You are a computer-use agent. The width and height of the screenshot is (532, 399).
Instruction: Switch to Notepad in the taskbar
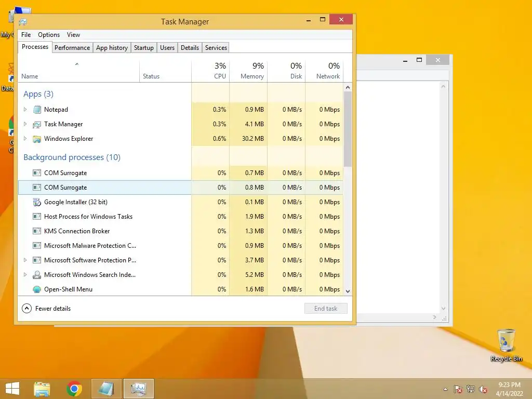click(x=106, y=389)
